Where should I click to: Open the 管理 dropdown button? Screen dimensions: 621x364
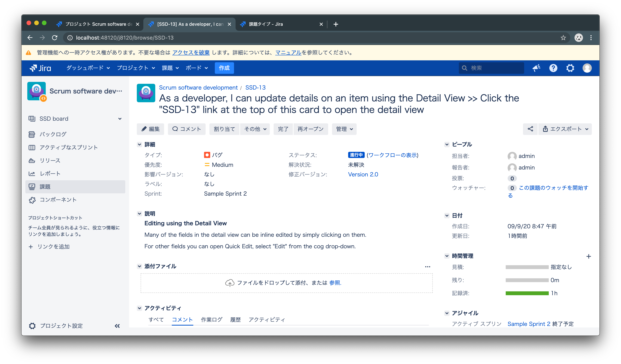tap(344, 129)
